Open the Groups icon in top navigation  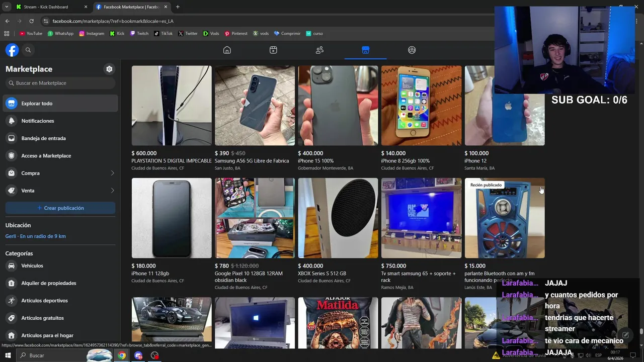click(x=412, y=50)
